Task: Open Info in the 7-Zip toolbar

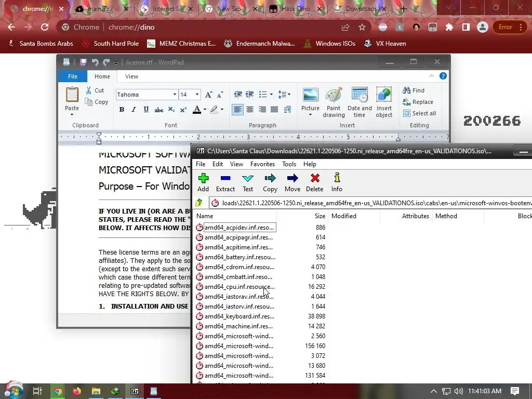Action: tap(337, 182)
